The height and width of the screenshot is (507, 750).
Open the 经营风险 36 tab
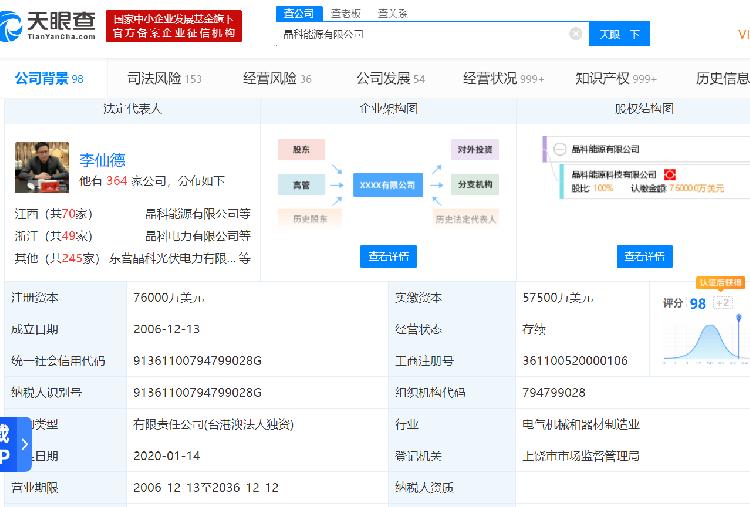[x=277, y=78]
